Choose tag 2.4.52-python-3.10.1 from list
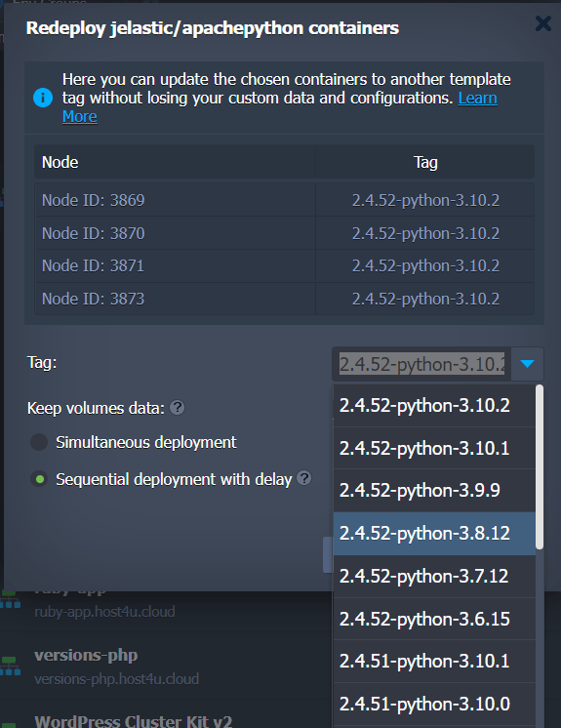 [434, 448]
